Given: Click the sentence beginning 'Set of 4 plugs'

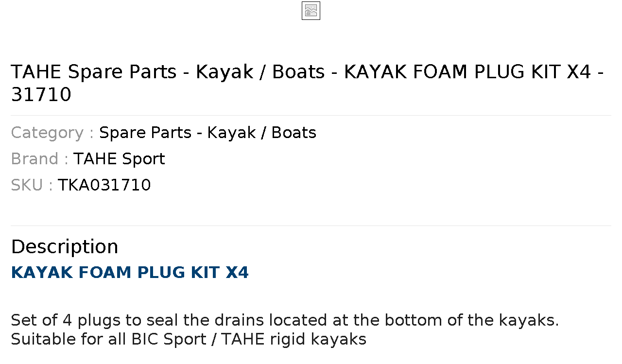Looking at the screenshot, I should pos(285,320).
